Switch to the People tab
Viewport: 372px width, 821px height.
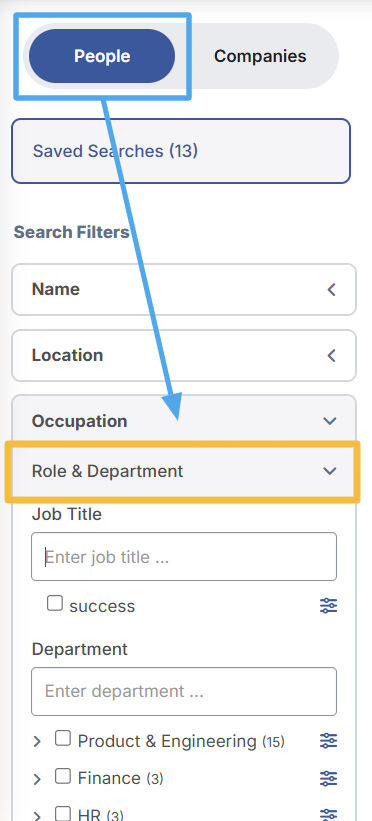click(102, 56)
